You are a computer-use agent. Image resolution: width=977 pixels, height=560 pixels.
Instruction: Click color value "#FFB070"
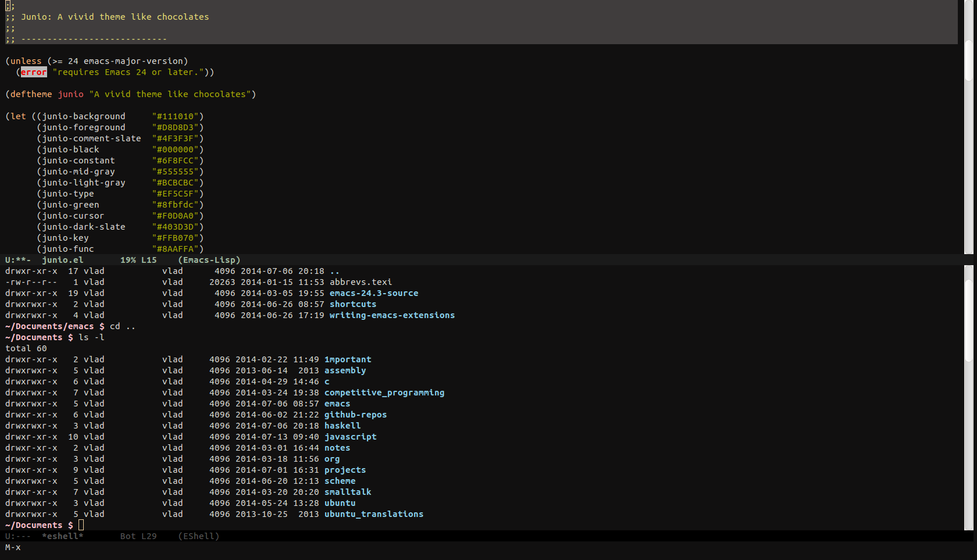[175, 238]
